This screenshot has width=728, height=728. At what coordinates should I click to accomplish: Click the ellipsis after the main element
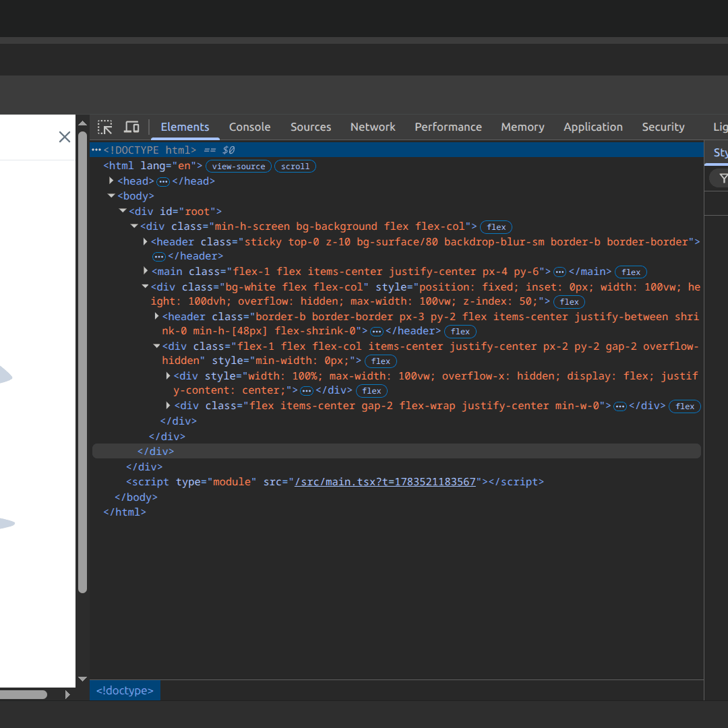pos(559,272)
